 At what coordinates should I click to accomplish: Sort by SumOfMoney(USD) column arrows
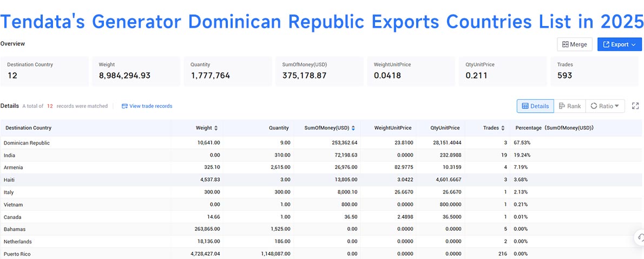(x=353, y=128)
